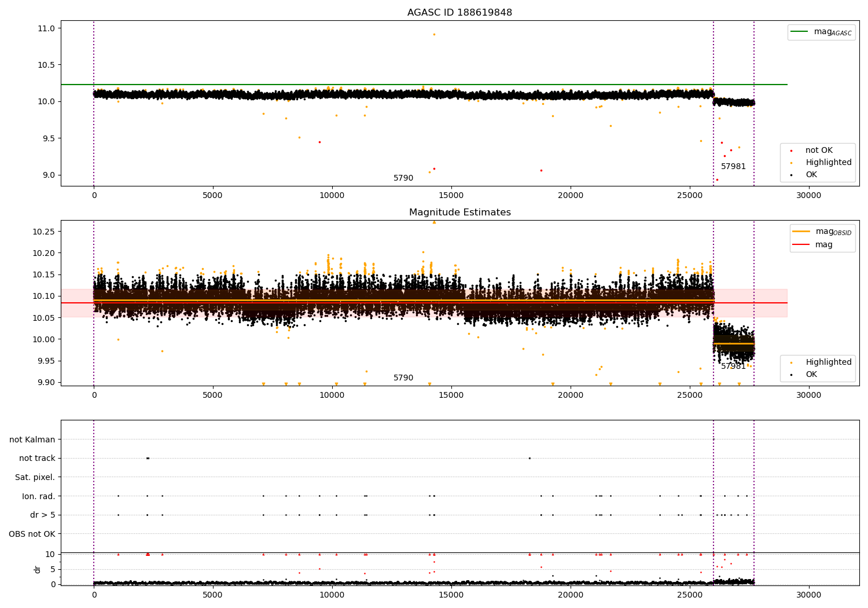Click the '9.5' y-axis tick in top plot
Image resolution: width=868 pixels, height=608 pixels.
click(49, 138)
